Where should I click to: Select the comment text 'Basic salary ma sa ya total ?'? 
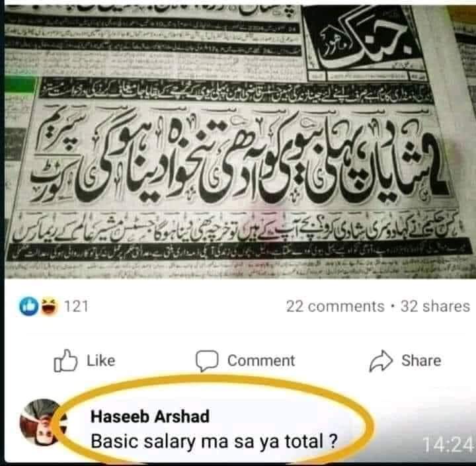214,442
